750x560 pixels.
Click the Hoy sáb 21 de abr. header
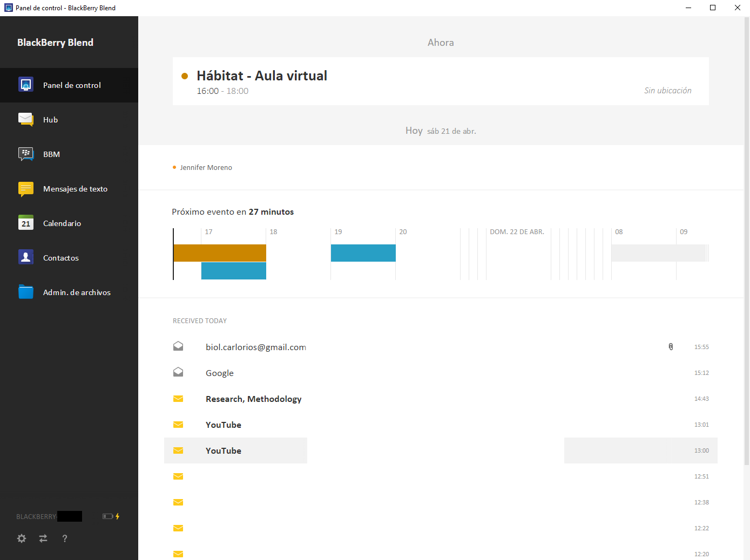[x=441, y=131]
